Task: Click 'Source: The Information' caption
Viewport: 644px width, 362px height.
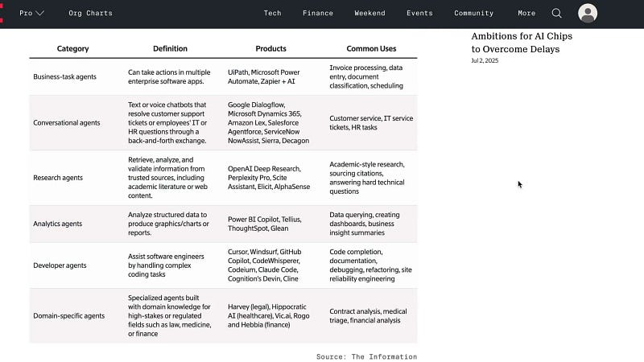Action: 366,356
